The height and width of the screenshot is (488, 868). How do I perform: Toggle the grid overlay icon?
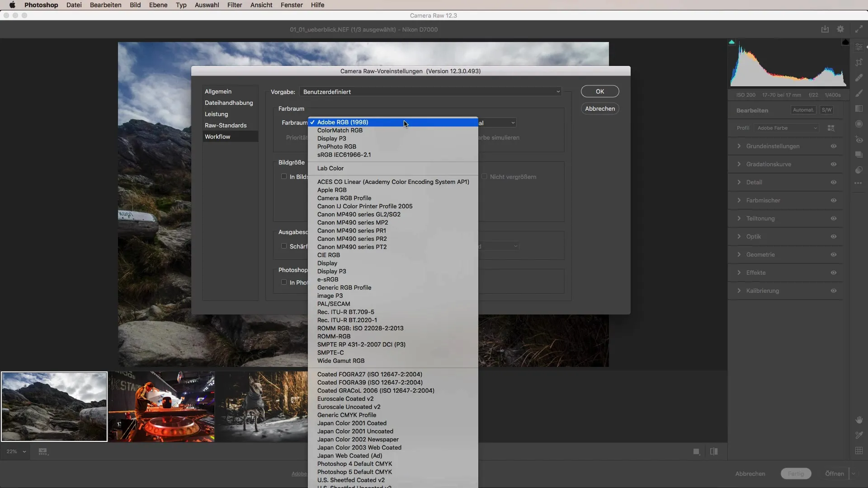(859, 450)
